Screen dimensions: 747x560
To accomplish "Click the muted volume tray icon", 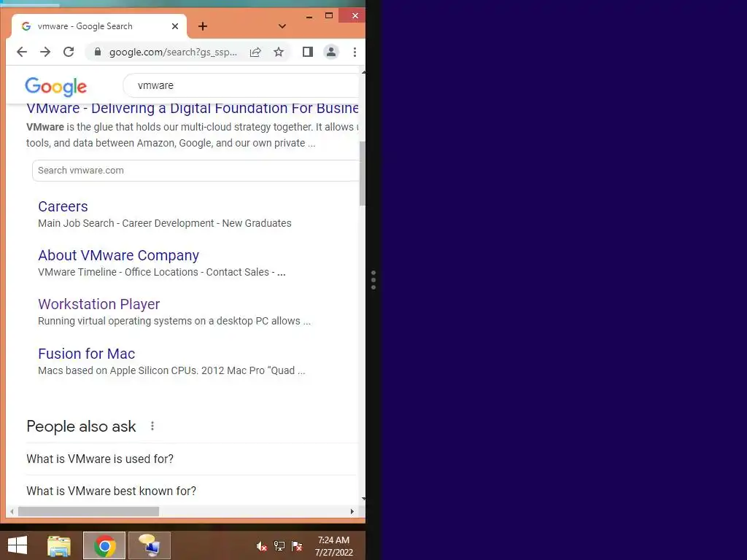I will 261,546.
